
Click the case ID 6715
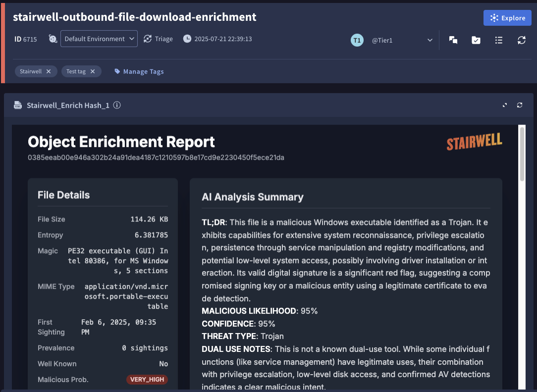tap(26, 39)
